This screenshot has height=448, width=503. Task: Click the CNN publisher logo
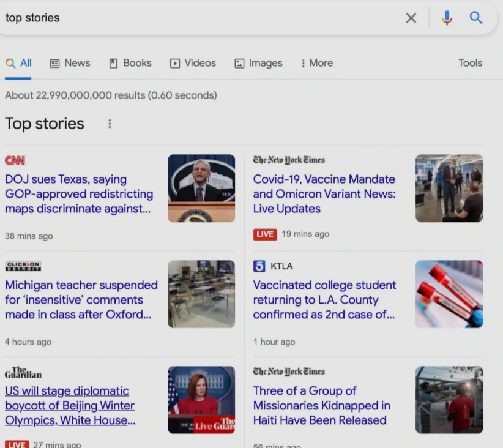pos(14,160)
